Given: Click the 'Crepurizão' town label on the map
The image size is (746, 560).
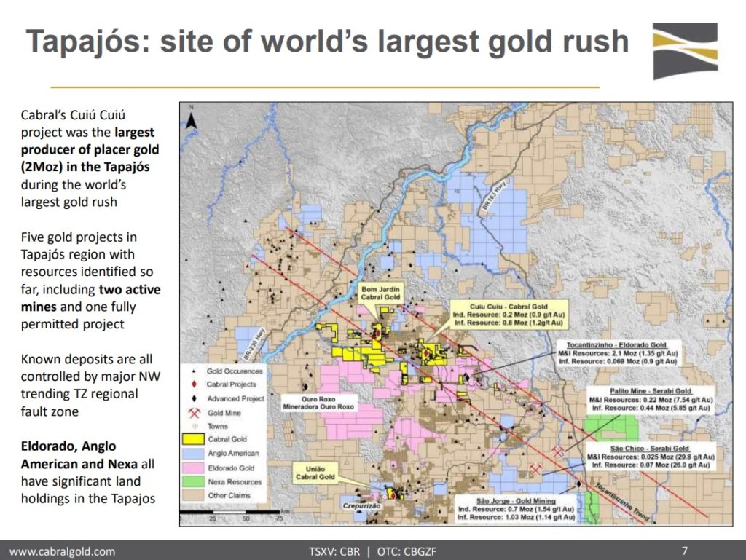Looking at the screenshot, I should tap(361, 506).
